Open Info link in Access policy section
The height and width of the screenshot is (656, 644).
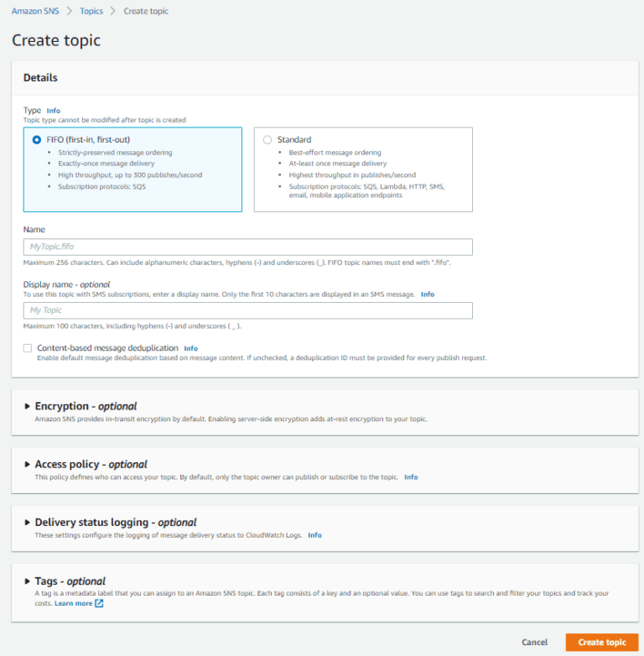point(411,477)
